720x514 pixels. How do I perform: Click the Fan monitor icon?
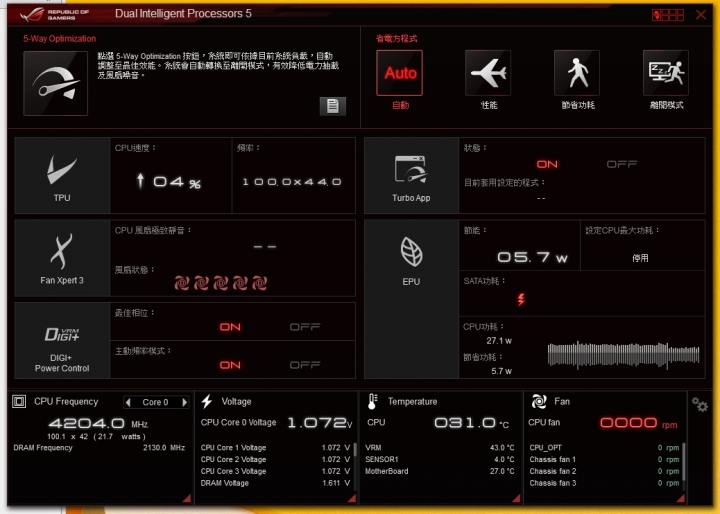pos(539,401)
